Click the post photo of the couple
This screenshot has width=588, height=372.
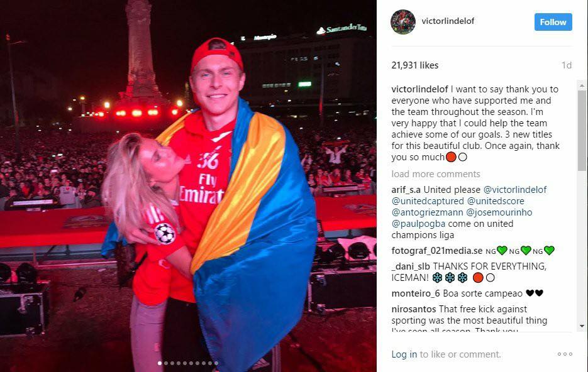188,186
